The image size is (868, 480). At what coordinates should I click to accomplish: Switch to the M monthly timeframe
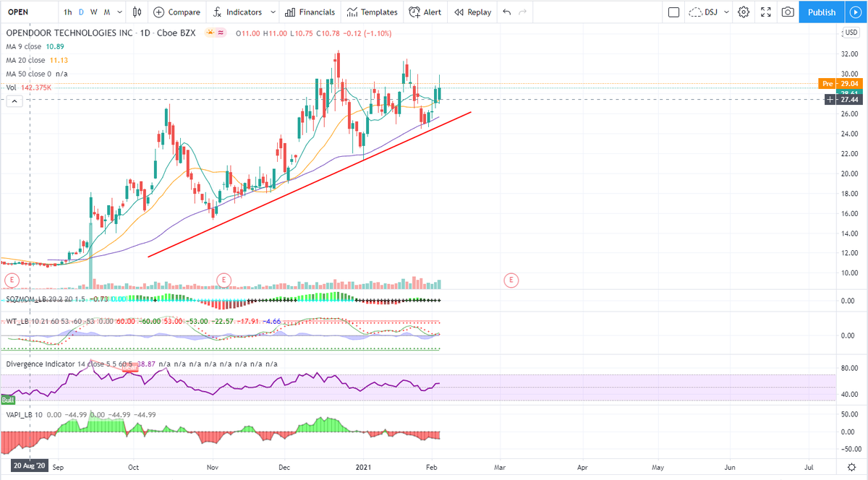[106, 12]
